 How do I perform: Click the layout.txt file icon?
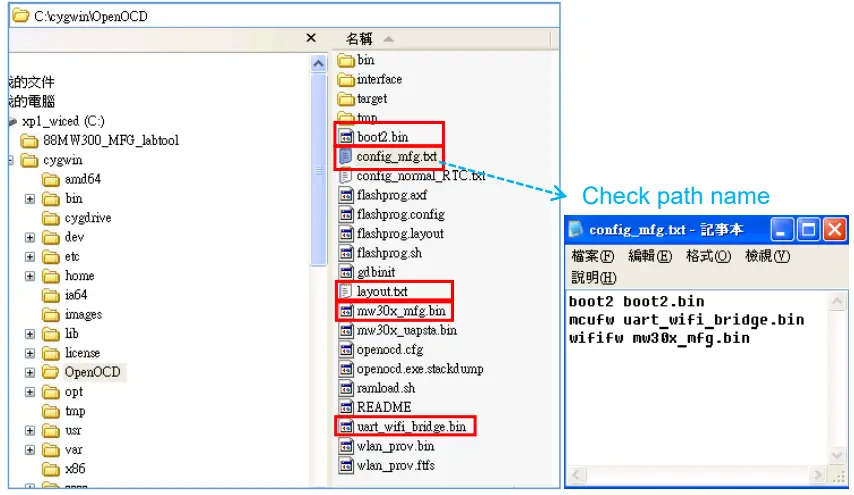345,291
